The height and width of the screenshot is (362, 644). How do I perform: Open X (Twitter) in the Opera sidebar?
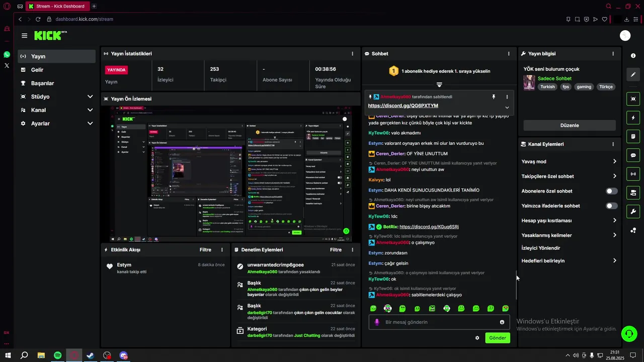[7, 65]
